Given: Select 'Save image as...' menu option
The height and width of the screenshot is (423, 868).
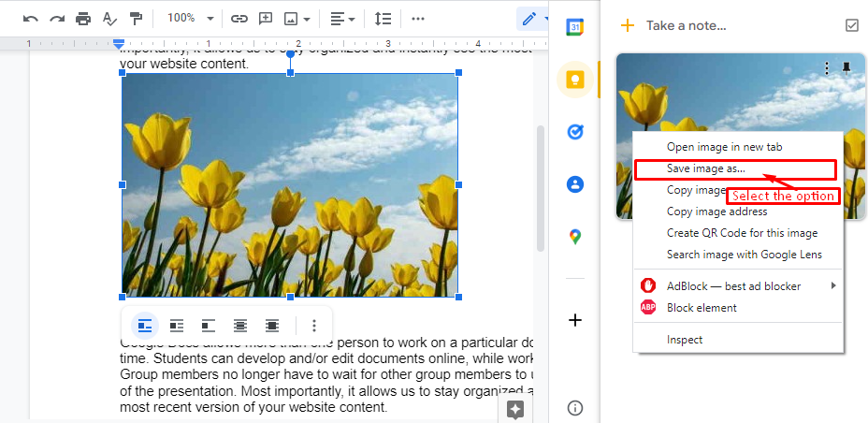Looking at the screenshot, I should (706, 168).
